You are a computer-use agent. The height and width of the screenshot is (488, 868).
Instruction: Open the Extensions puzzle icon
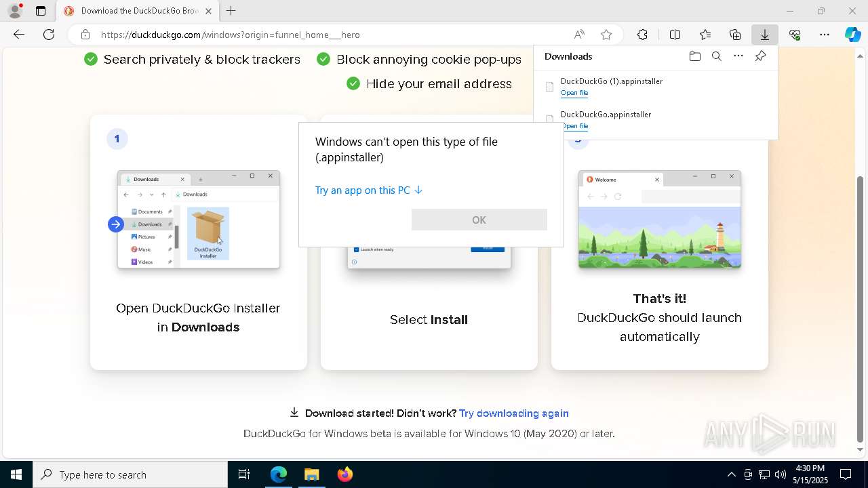point(642,35)
